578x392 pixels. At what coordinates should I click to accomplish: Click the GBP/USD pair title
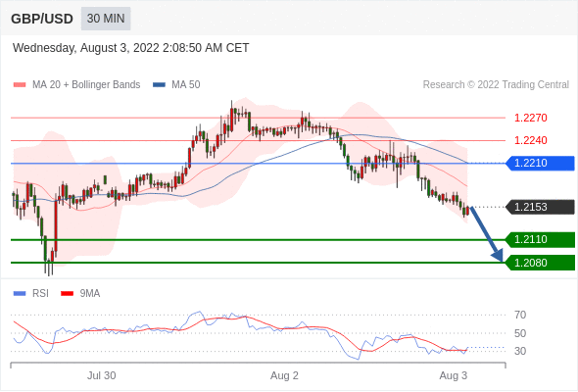(x=42, y=19)
